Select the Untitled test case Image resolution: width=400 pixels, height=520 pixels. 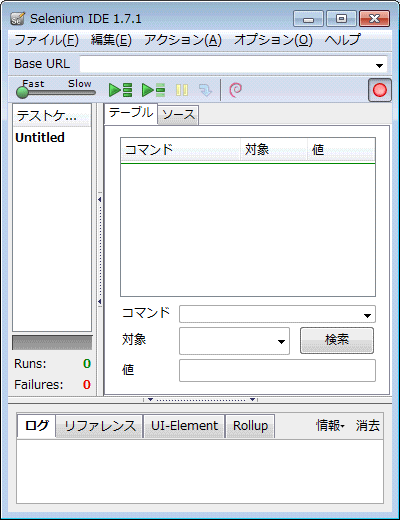point(40,137)
